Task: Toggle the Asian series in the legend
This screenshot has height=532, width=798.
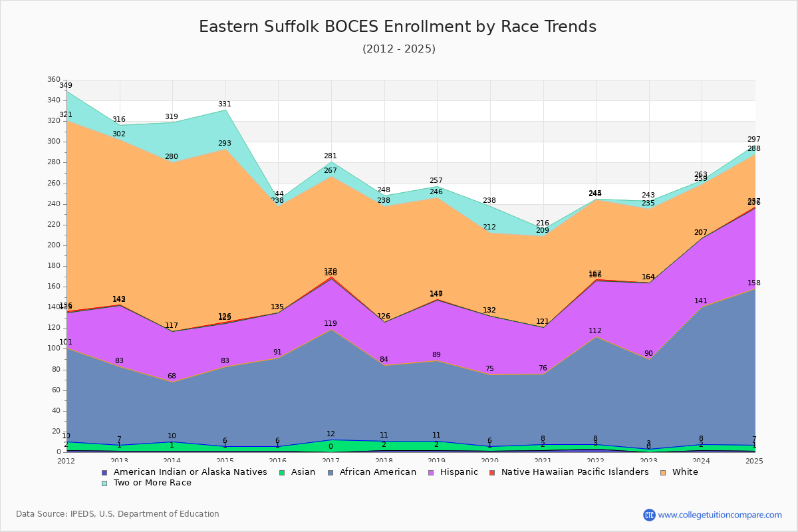Action: click(x=297, y=472)
